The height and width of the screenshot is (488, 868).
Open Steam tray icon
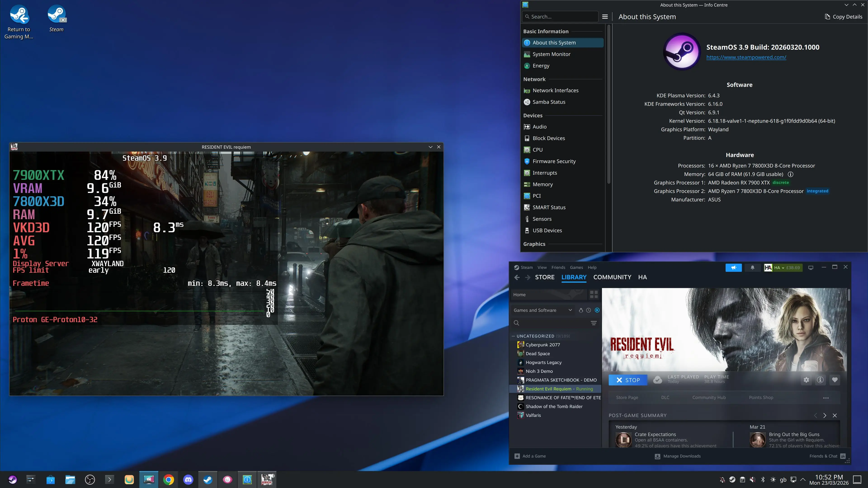coord(732,480)
